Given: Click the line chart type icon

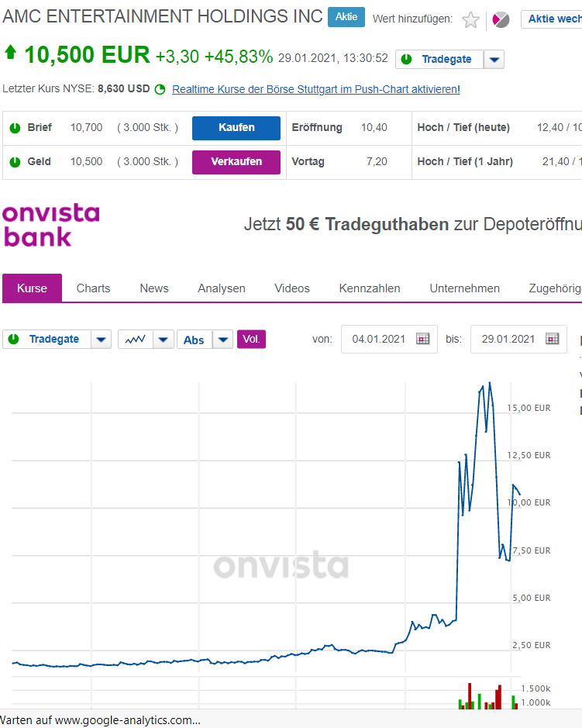Looking at the screenshot, I should coord(135,340).
